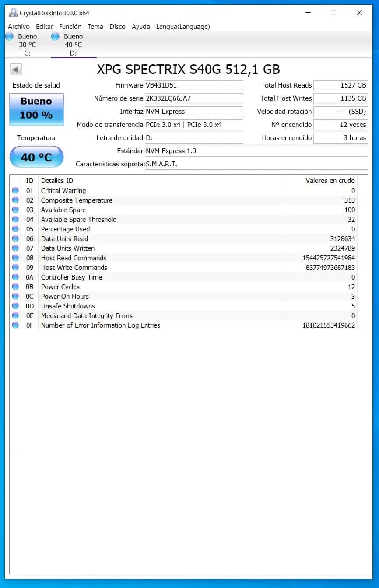The height and width of the screenshot is (588, 379).
Task: Open the Ayuda menu
Action: [141, 27]
